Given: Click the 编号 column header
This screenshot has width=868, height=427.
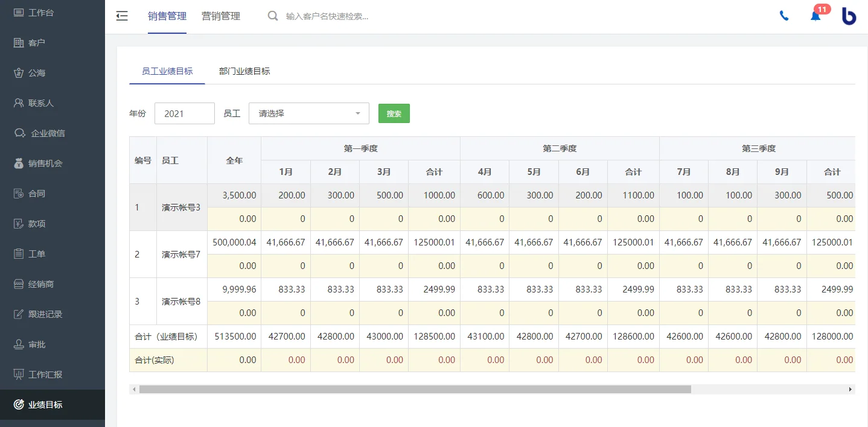Looking at the screenshot, I should [143, 160].
